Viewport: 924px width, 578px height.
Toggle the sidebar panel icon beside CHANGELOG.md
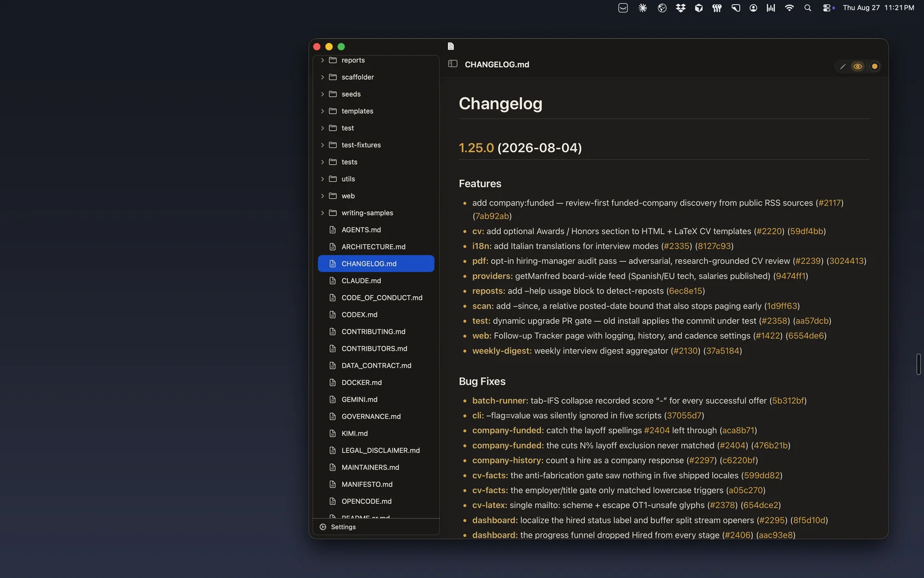point(453,64)
